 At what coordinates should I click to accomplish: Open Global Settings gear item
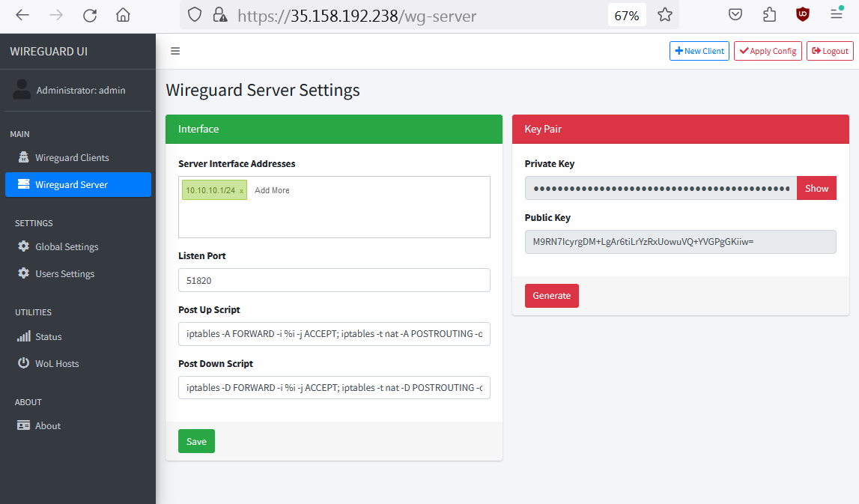[x=67, y=246]
